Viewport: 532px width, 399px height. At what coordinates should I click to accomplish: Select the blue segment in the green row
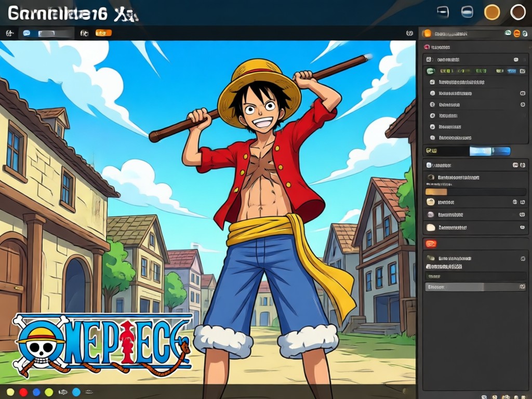pyautogui.click(x=512, y=71)
